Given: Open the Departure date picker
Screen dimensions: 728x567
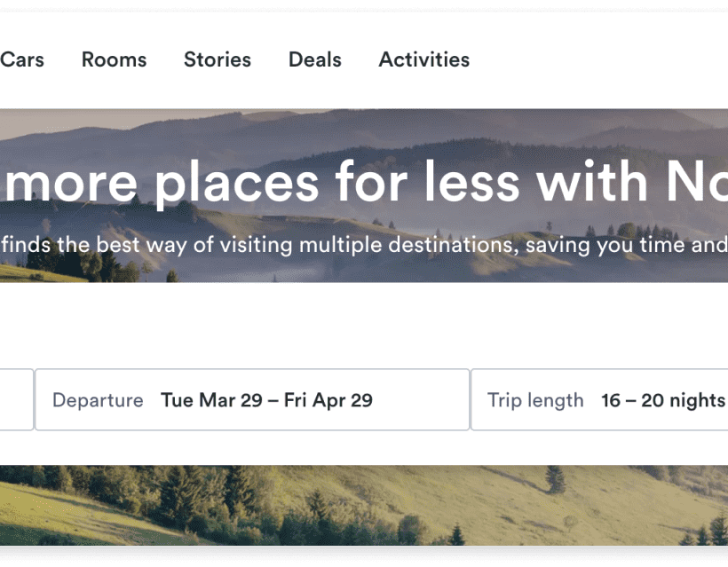Looking at the screenshot, I should [x=251, y=399].
